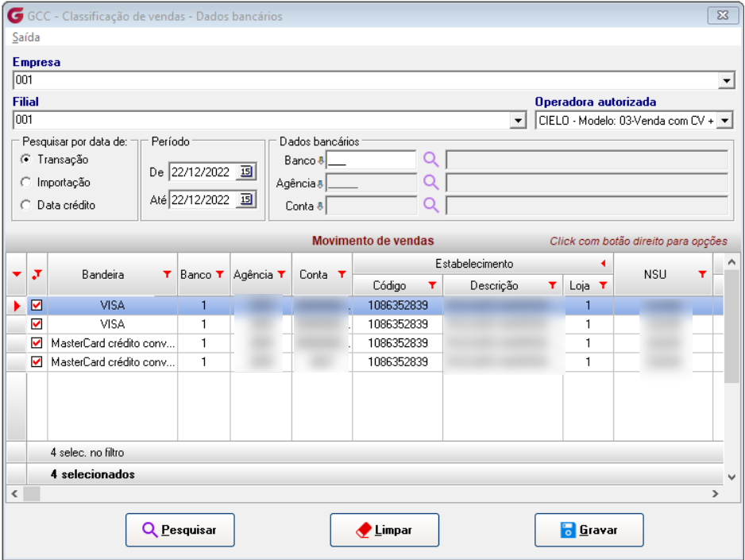Click the Agência column filter icon
This screenshot has height=560, width=745.
pyautogui.click(x=281, y=274)
